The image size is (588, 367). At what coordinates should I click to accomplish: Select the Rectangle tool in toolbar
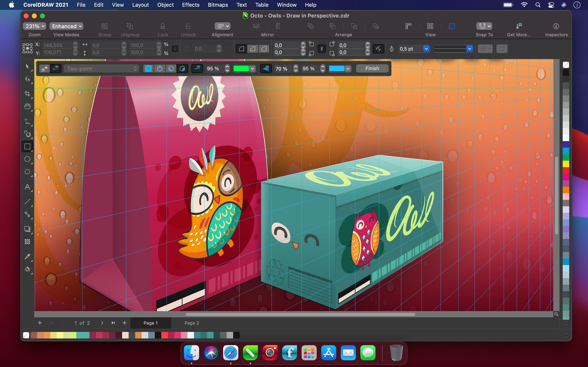point(27,147)
